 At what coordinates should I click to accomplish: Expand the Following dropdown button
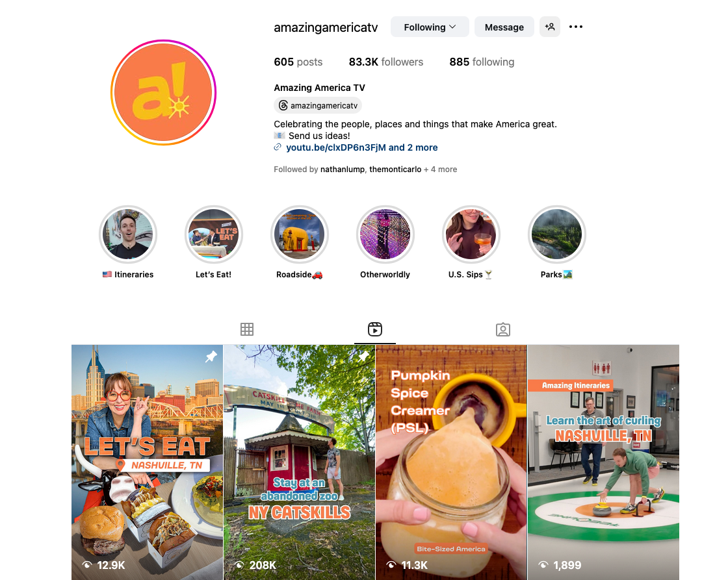(430, 27)
